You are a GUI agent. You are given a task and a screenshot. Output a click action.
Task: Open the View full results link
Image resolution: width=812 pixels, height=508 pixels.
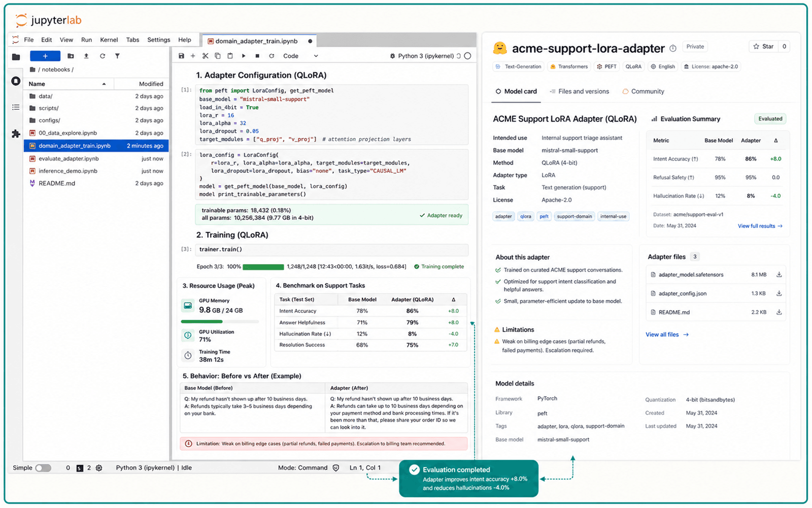coord(760,226)
